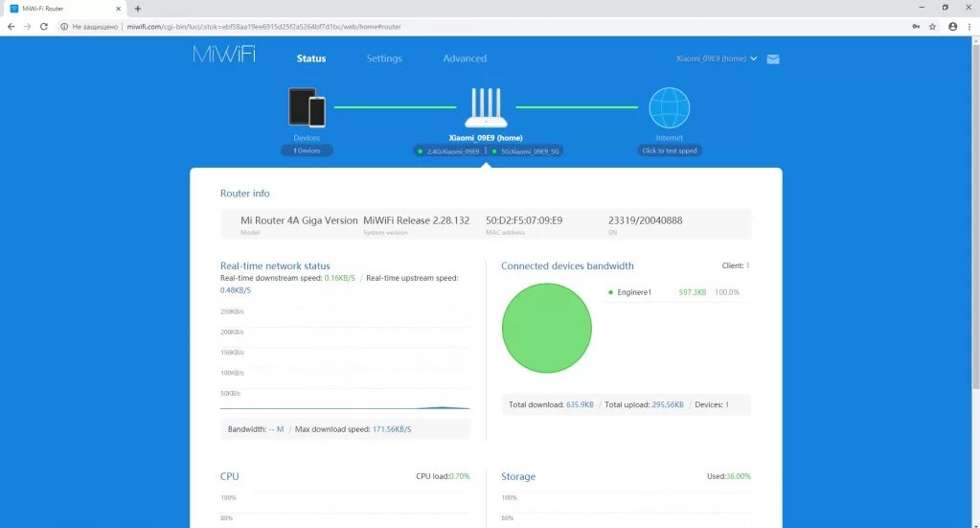Screen dimensions: 980x528
Task: Click the 5G Xiaomi_09E9_5G network badge
Action: 526,151
